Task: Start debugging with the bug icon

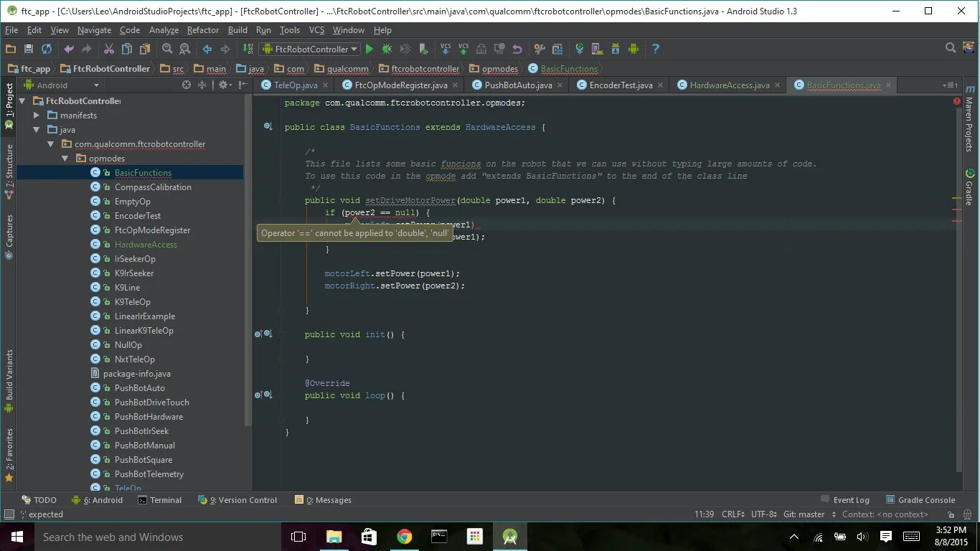Action: tap(387, 49)
